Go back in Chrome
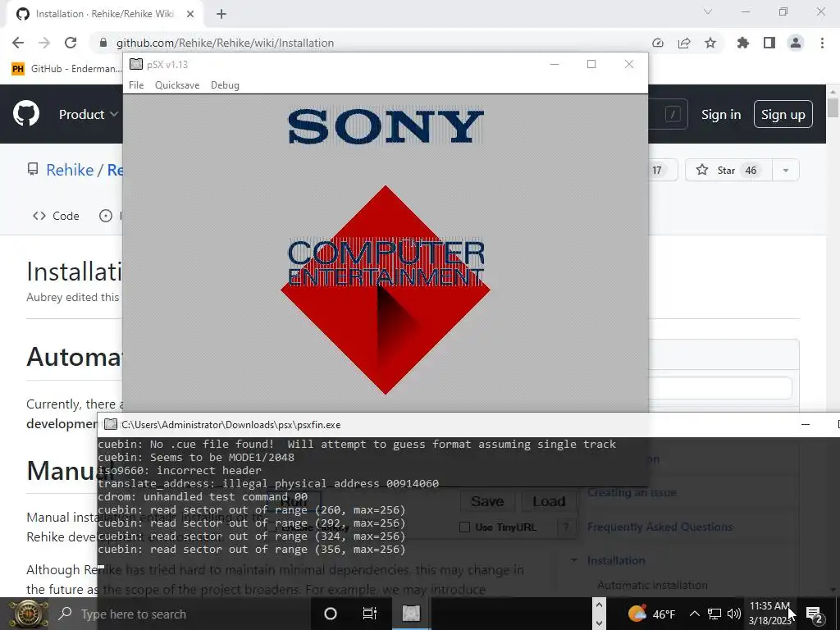Screen dimensions: 840x630 (18, 43)
